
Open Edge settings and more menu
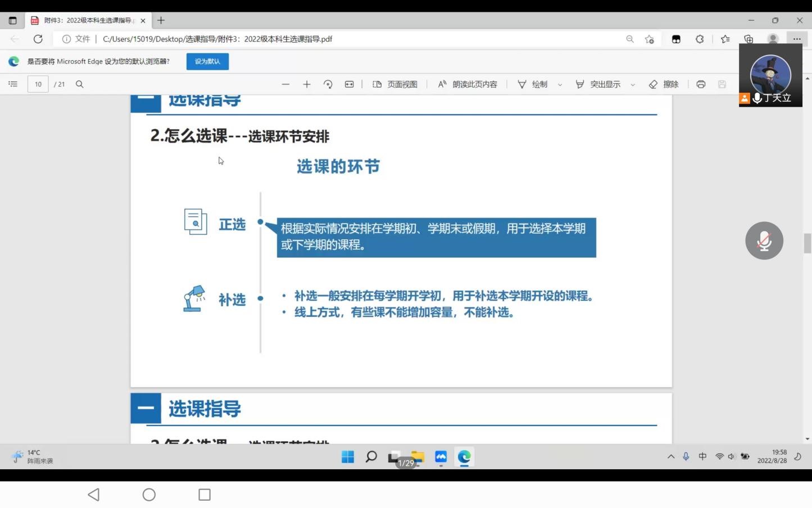pyautogui.click(x=797, y=39)
